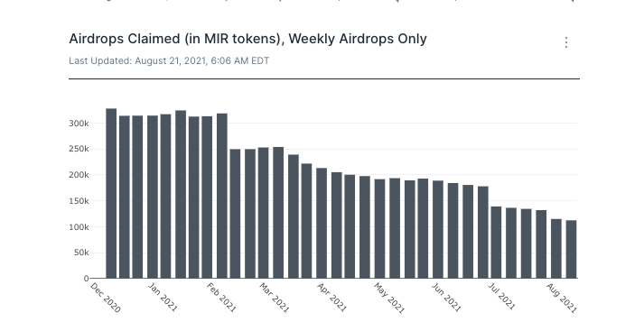Select the 'Feb 2021' x-axis label
The width and height of the screenshot is (644, 331).
click(221, 298)
